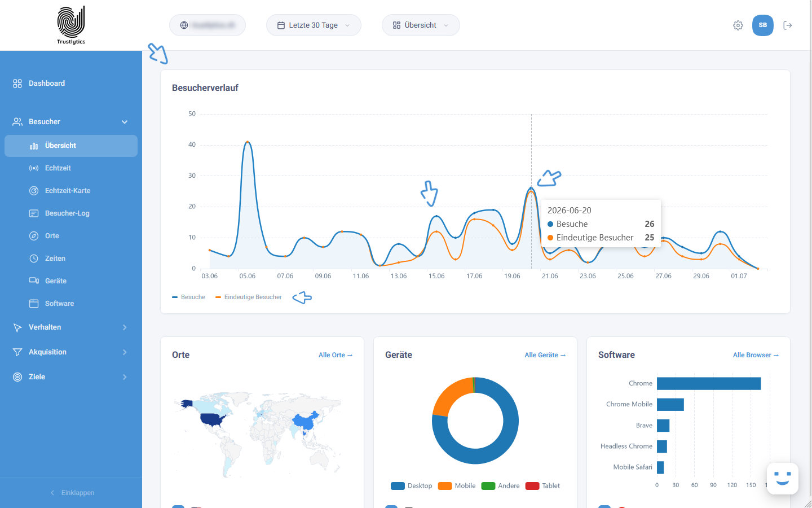Toggle Besuche series in chart legend
The width and height of the screenshot is (812, 508).
point(189,297)
